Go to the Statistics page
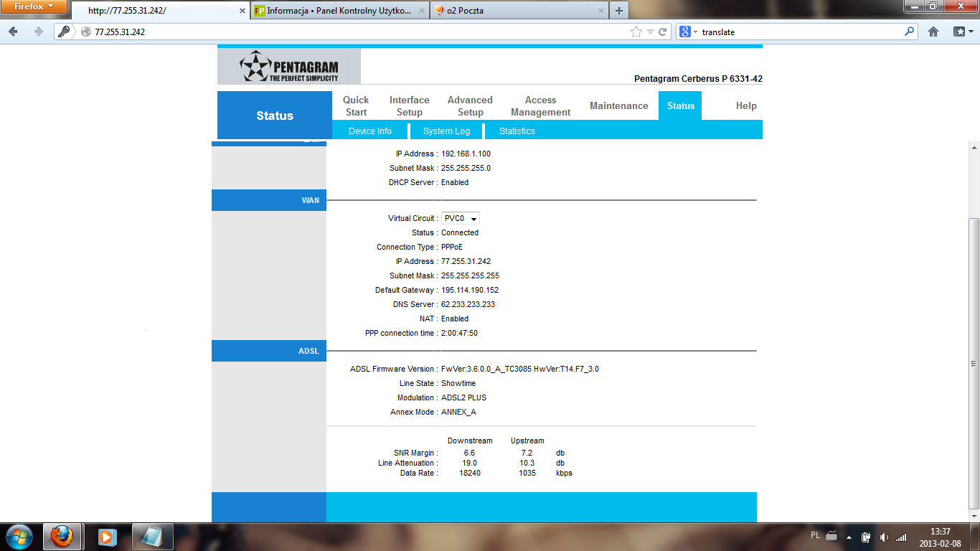This screenshot has width=980, height=551. pyautogui.click(x=517, y=131)
